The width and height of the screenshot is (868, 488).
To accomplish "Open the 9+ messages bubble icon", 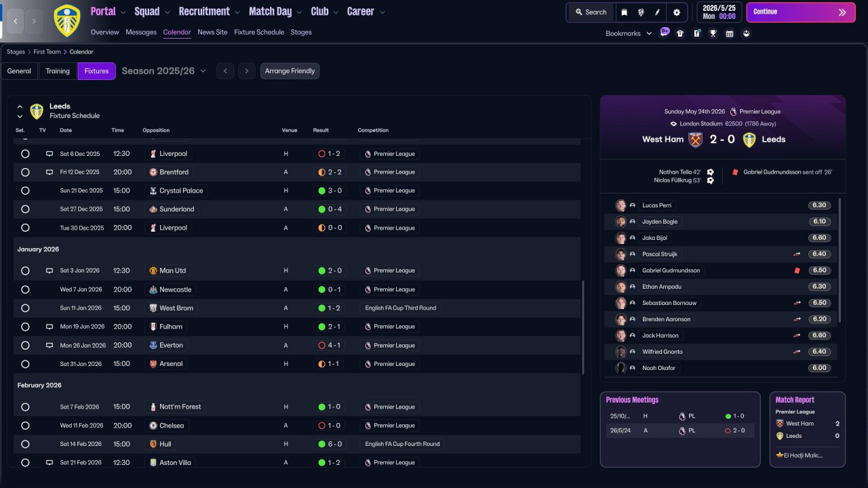I will pos(665,33).
